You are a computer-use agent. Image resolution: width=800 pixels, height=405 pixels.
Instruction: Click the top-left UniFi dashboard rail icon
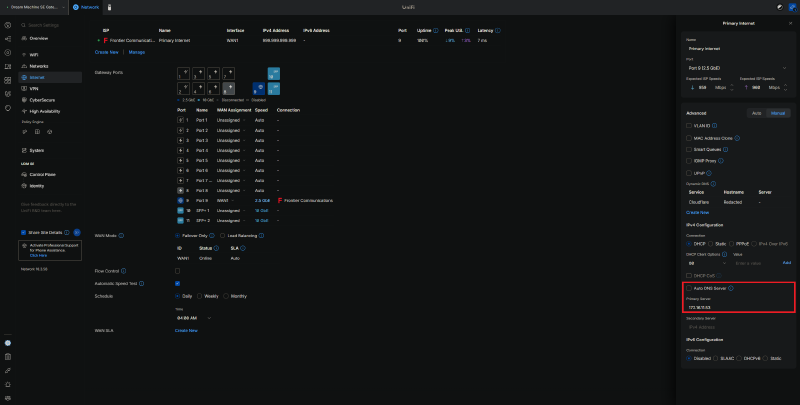coord(8,25)
